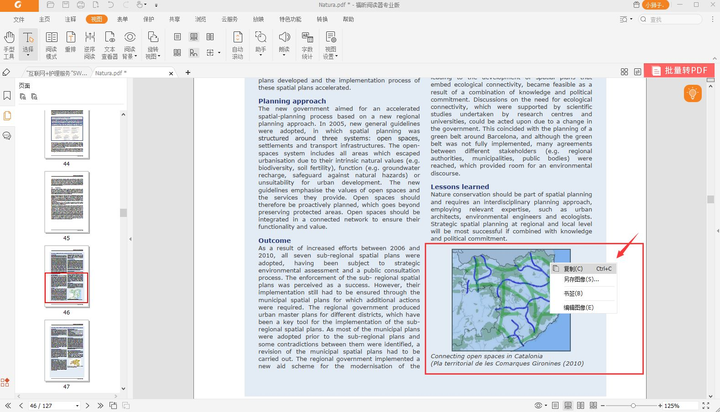Close the Natura.pdf tab
The width and height of the screenshot is (720, 412).
(171, 73)
